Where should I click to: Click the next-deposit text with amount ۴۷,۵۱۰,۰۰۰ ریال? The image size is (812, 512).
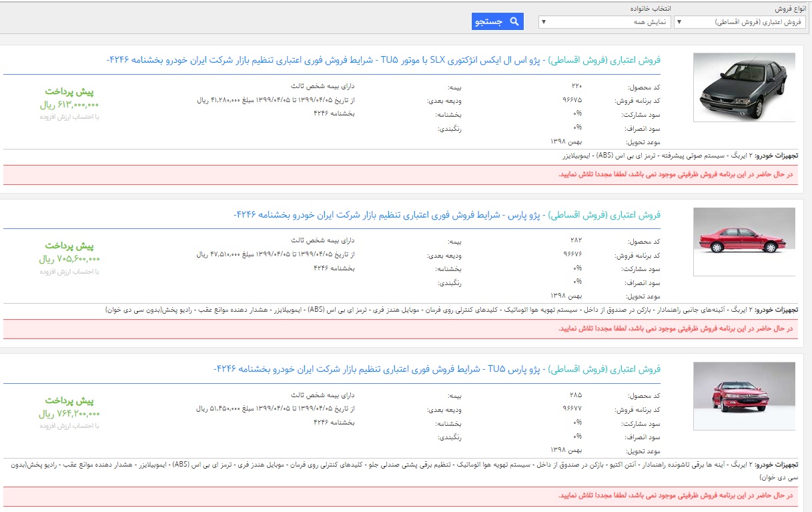276,254
